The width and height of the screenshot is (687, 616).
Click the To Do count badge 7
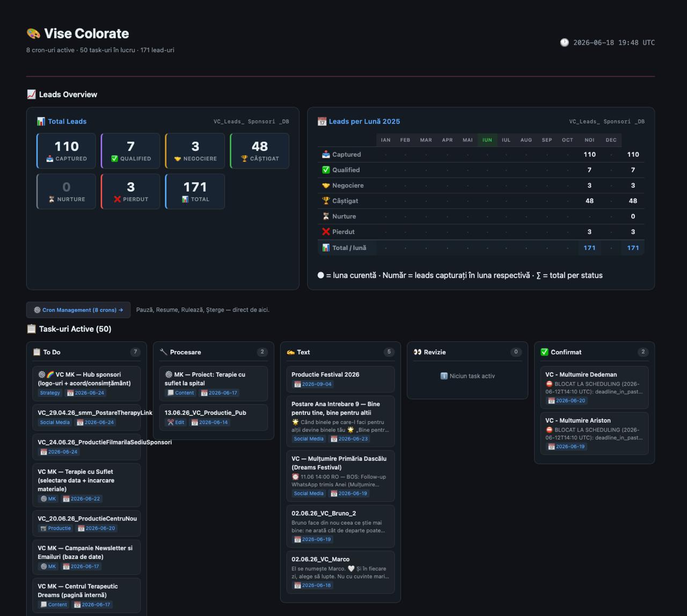(135, 352)
